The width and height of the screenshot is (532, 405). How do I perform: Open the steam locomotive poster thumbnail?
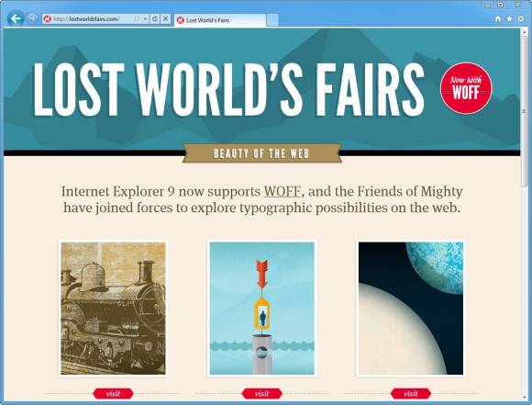(x=113, y=309)
